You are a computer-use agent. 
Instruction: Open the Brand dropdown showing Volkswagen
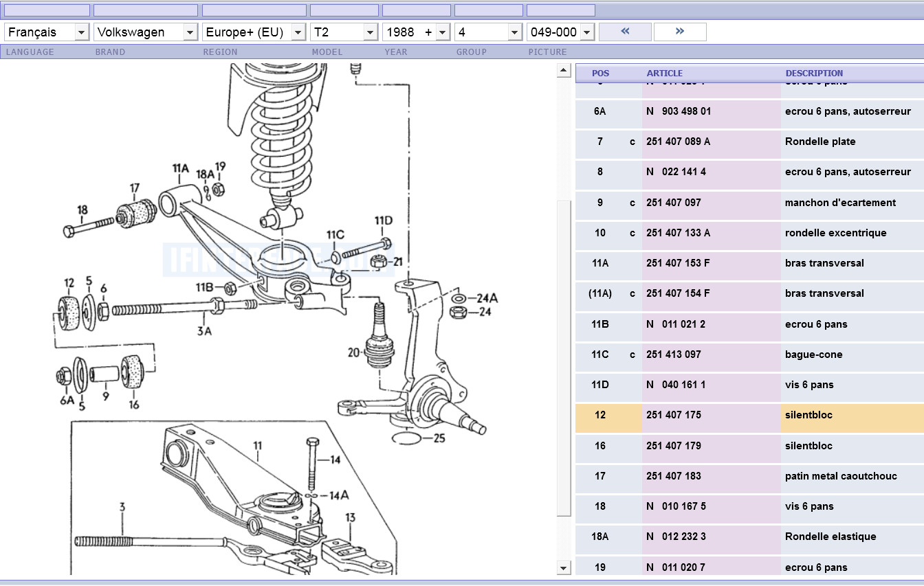tap(146, 32)
